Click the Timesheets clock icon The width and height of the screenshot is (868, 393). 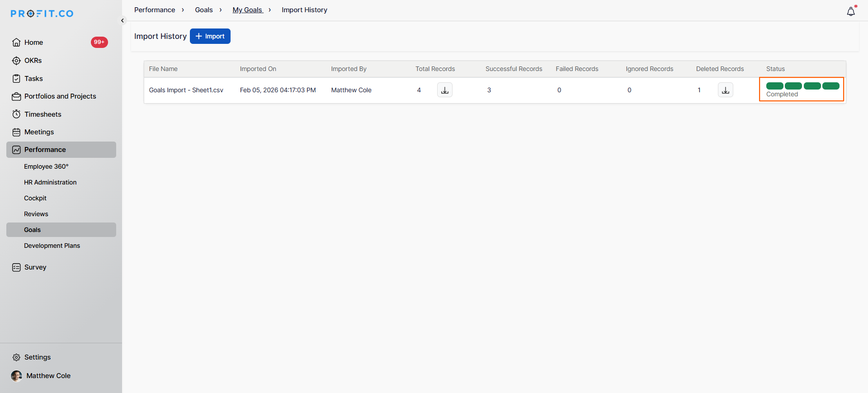pos(16,114)
